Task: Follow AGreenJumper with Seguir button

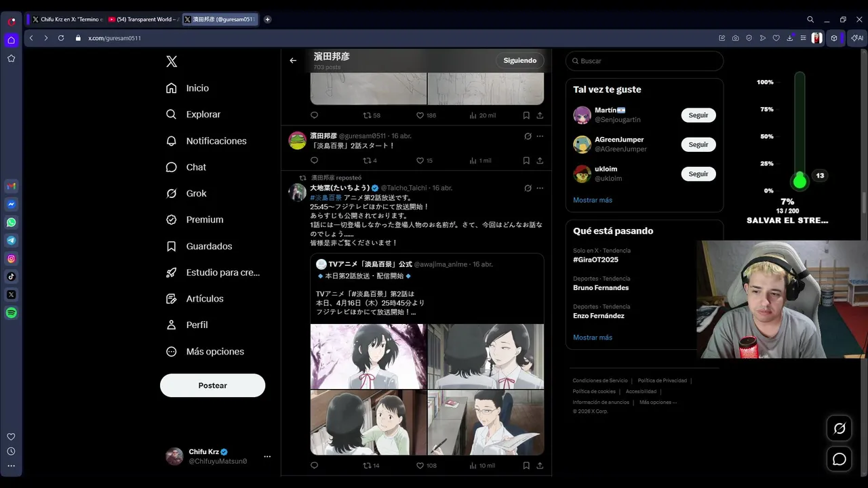Action: pyautogui.click(x=698, y=144)
